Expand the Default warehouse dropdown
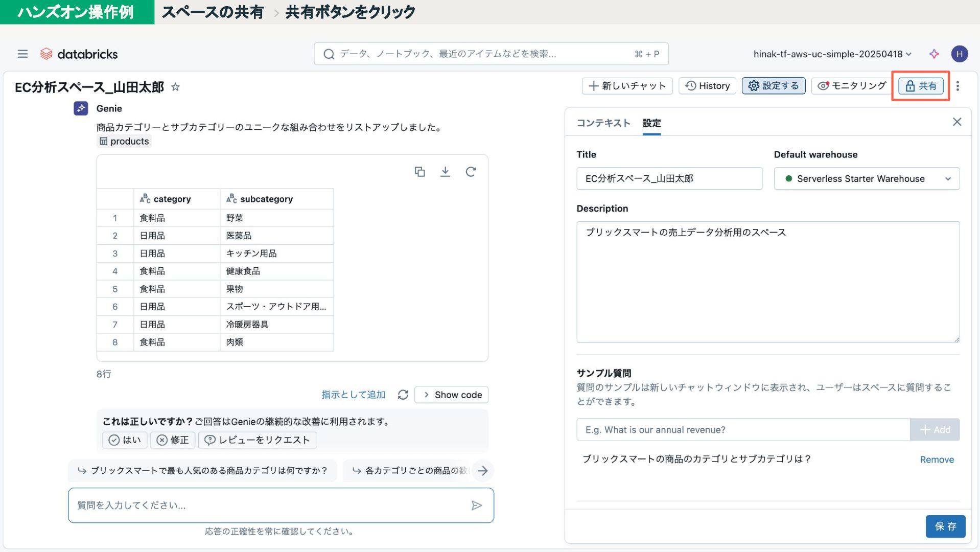The height and width of the screenshot is (552, 980). (866, 179)
